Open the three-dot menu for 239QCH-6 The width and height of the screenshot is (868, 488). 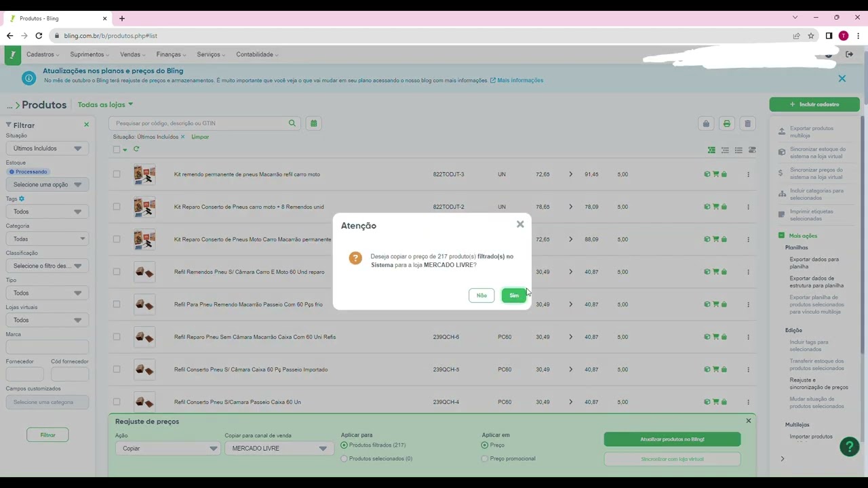click(748, 337)
